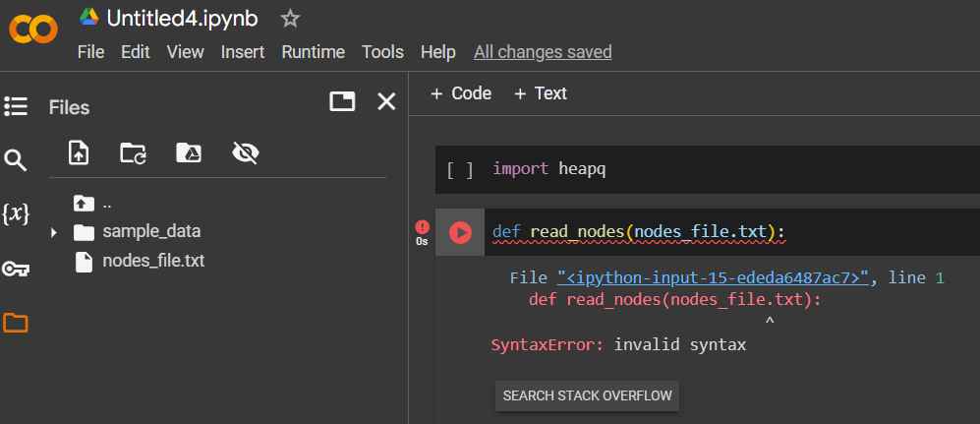Open the Variables {x} panel

[16, 214]
